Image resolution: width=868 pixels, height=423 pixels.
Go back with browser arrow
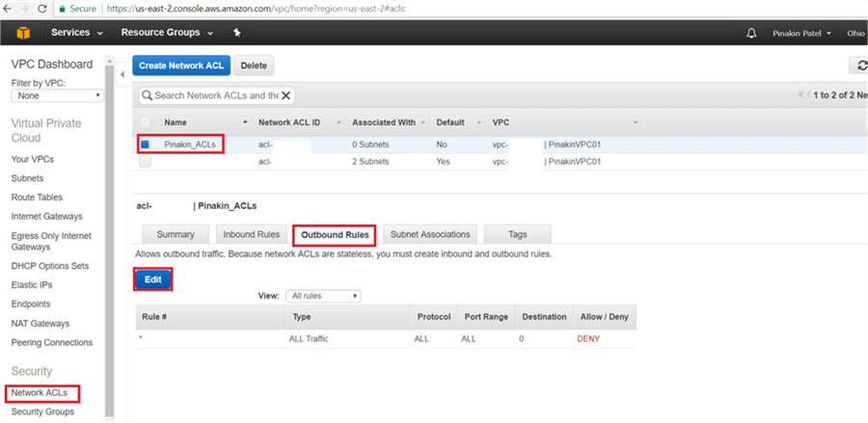click(7, 9)
